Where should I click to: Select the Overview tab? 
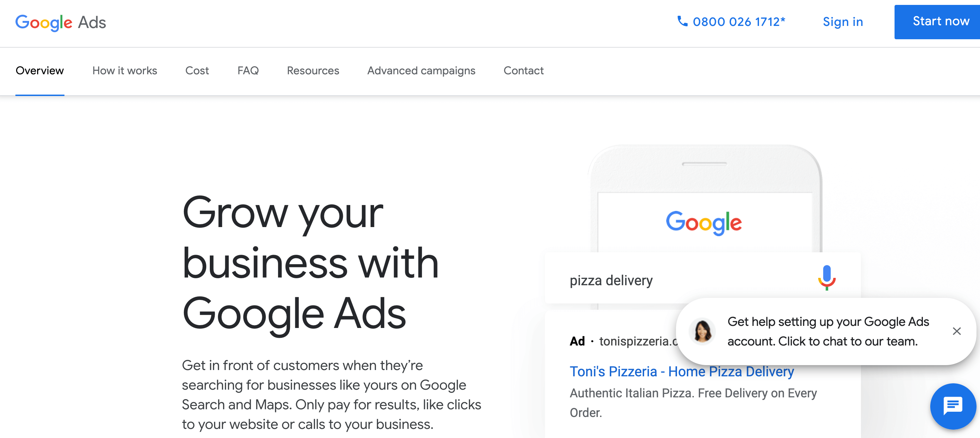[39, 70]
